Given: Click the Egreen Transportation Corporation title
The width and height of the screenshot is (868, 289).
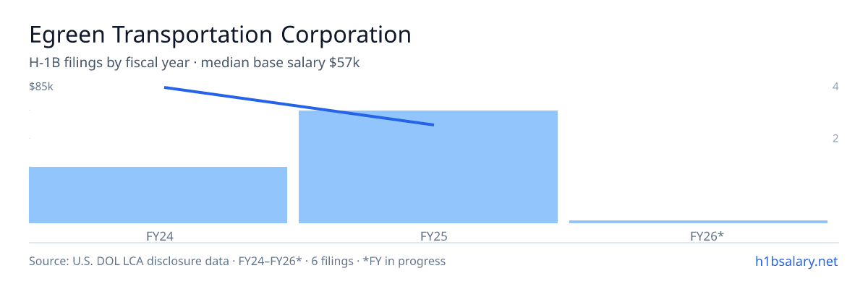Looking at the screenshot, I should pos(220,34).
